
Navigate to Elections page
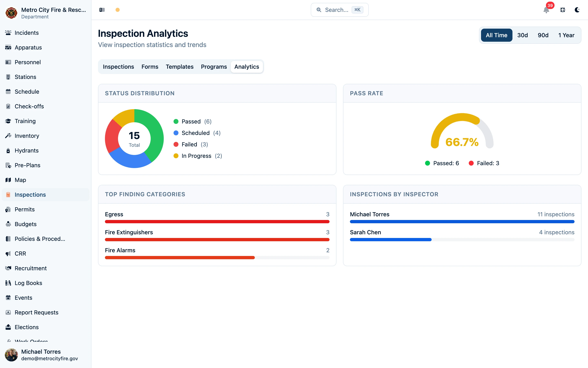click(x=46, y=327)
